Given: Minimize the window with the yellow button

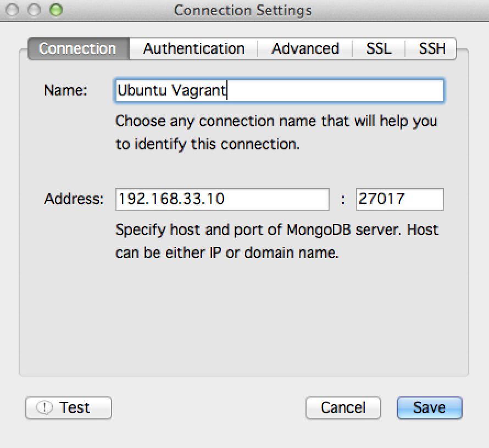Looking at the screenshot, I should coord(34,10).
